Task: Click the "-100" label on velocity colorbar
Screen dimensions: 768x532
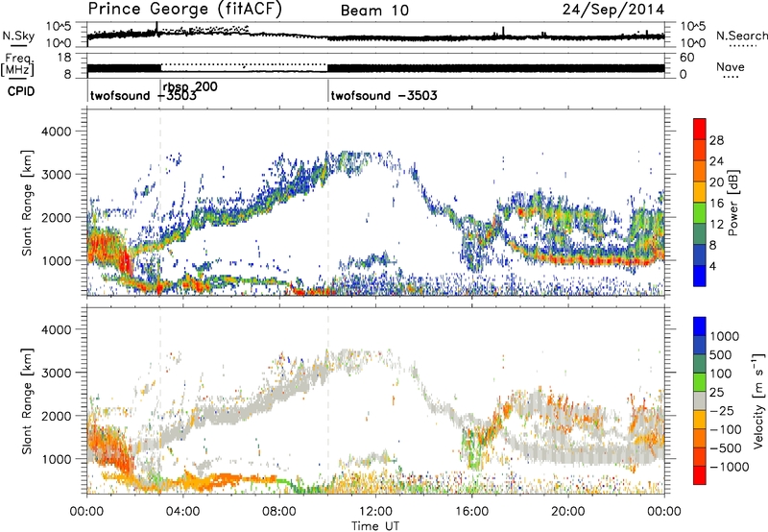Action: pyautogui.click(x=726, y=429)
